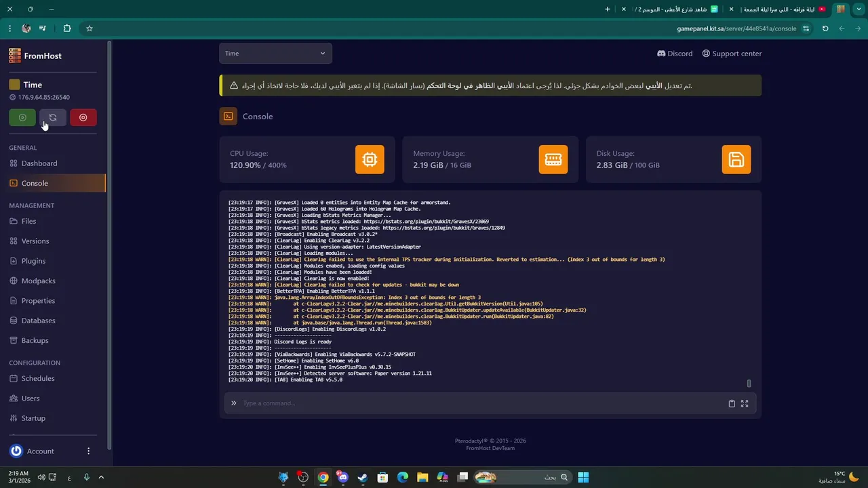This screenshot has height=488, width=868.
Task: Open browser extensions puzzle icon
Action: tap(66, 28)
